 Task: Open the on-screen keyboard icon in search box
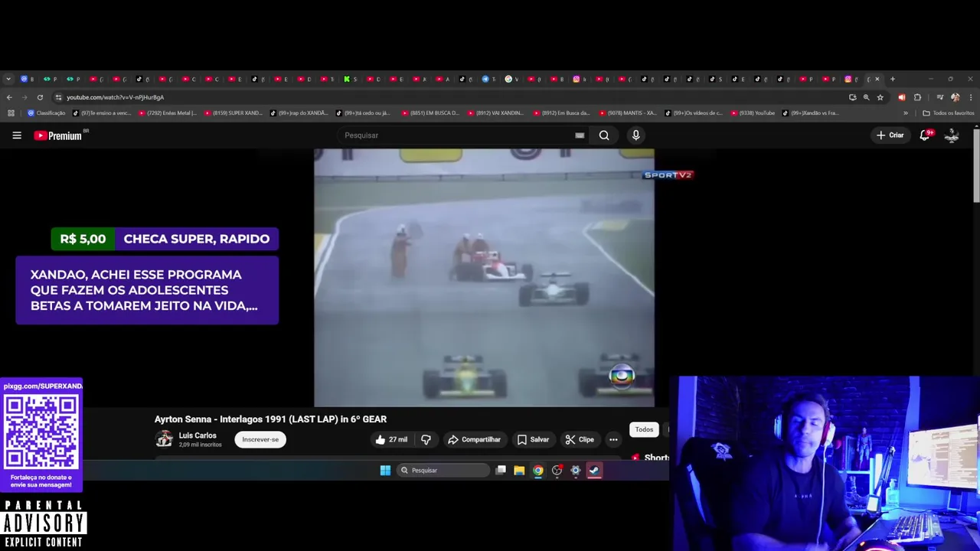[x=580, y=135]
